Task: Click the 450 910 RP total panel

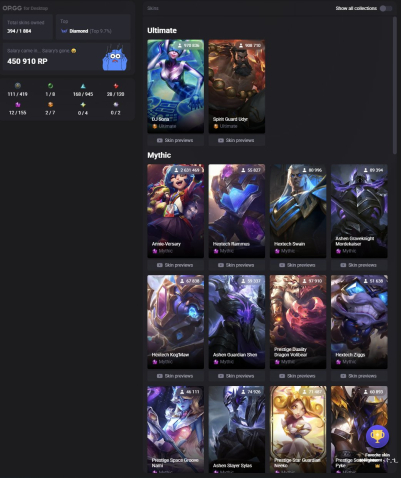Action: tap(68, 57)
